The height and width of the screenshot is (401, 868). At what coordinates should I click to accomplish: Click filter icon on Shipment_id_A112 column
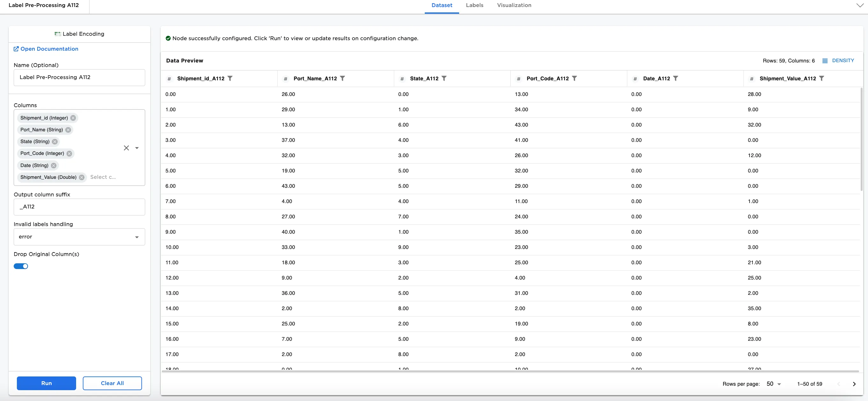pos(230,78)
